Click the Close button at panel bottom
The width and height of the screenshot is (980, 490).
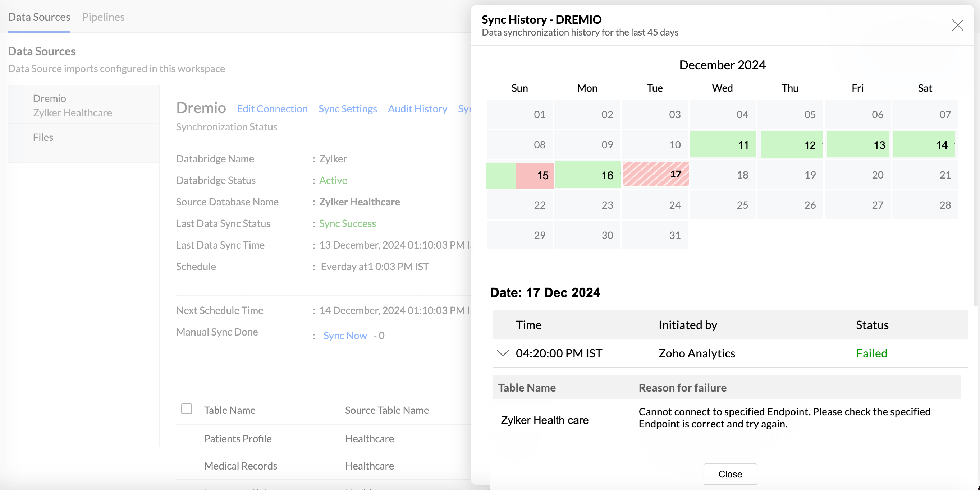730,473
